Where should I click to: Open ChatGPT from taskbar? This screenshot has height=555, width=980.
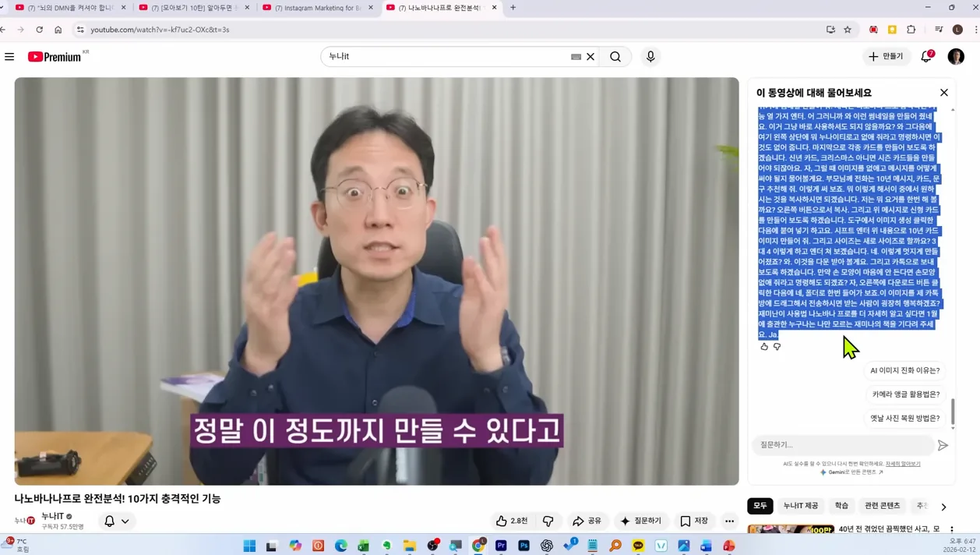coord(547,546)
